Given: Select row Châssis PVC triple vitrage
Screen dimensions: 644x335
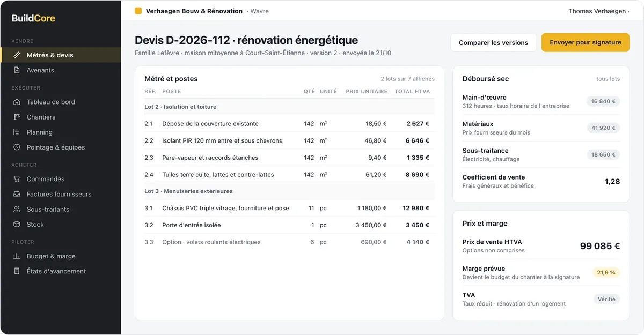Looking at the screenshot, I should tap(289, 208).
